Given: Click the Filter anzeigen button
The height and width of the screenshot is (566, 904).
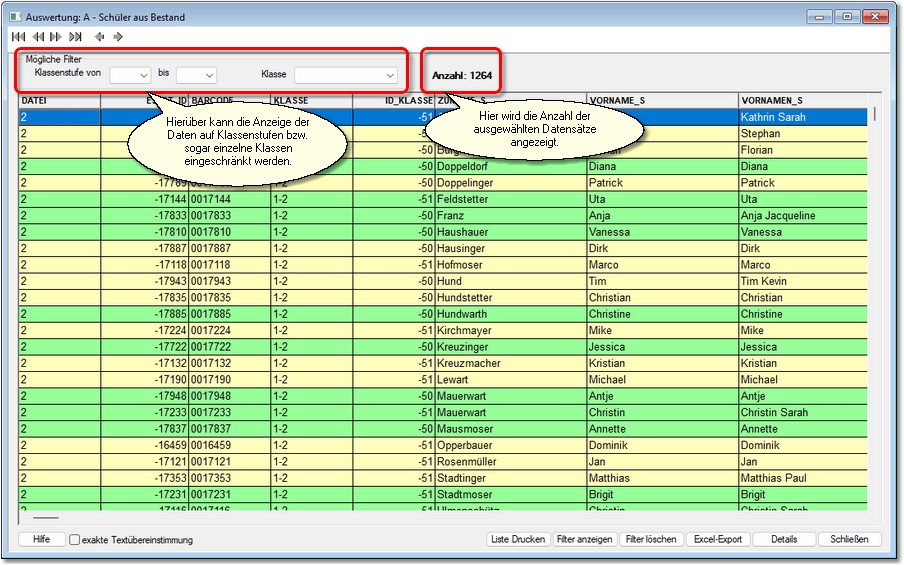Looking at the screenshot, I should pos(585,540).
